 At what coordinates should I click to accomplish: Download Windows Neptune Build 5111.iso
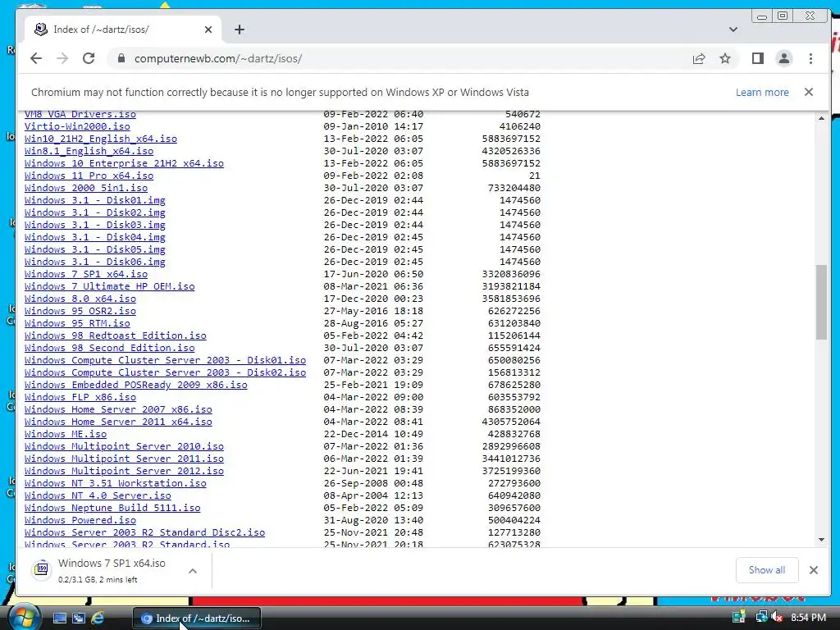[x=112, y=509]
